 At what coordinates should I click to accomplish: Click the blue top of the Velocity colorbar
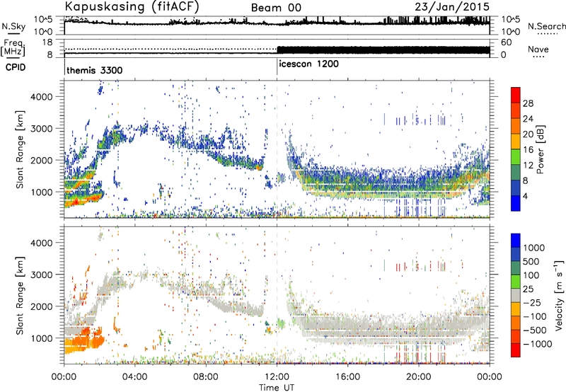[x=516, y=241]
